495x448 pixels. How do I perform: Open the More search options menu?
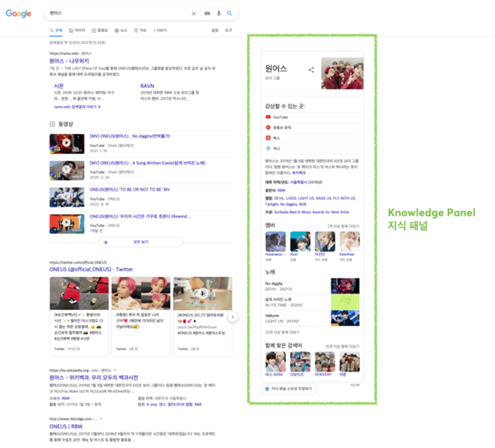coord(160,30)
